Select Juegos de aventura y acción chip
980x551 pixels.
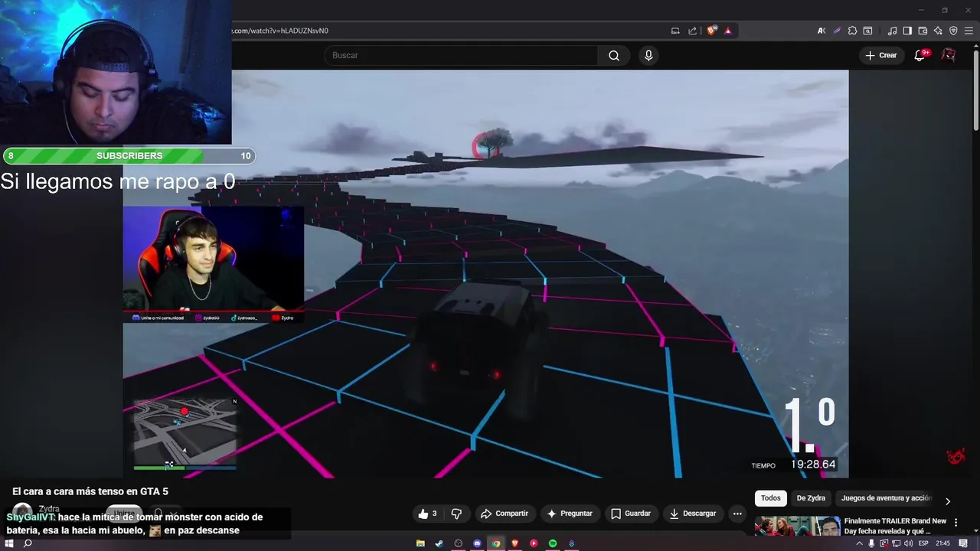[886, 498]
